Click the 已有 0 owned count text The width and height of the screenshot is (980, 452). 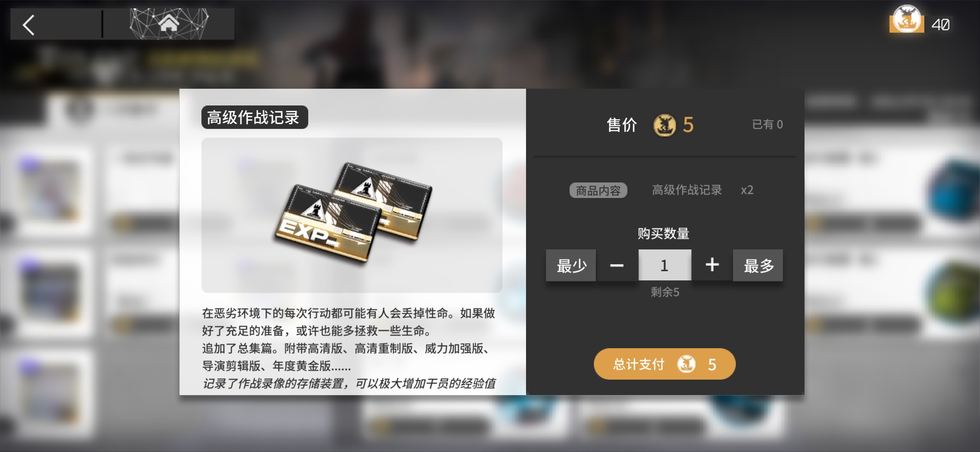[767, 124]
